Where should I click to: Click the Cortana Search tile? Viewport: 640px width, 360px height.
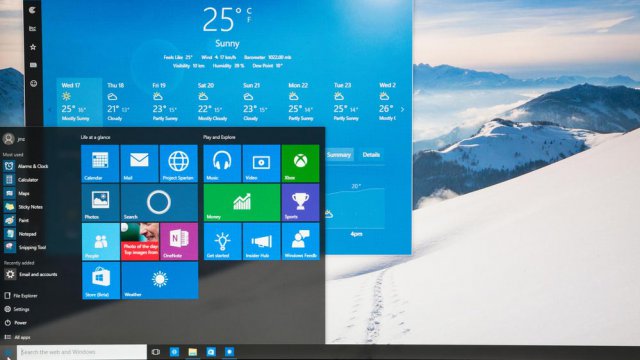pos(159,202)
